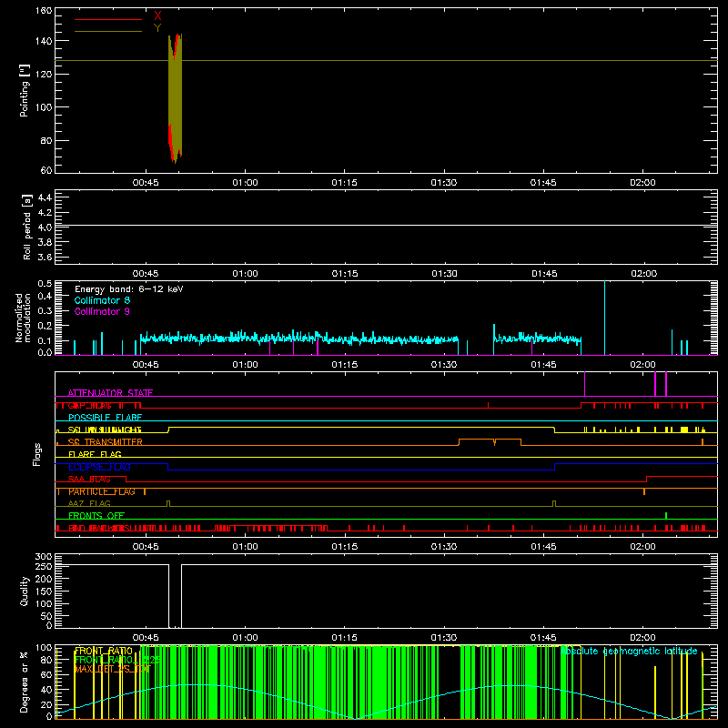Click the '0.5' tick on modulation axis
This screenshot has height=728, width=728.
(x=45, y=284)
